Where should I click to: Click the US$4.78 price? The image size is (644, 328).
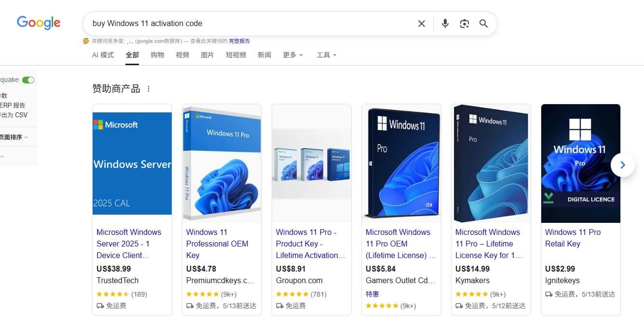click(201, 269)
